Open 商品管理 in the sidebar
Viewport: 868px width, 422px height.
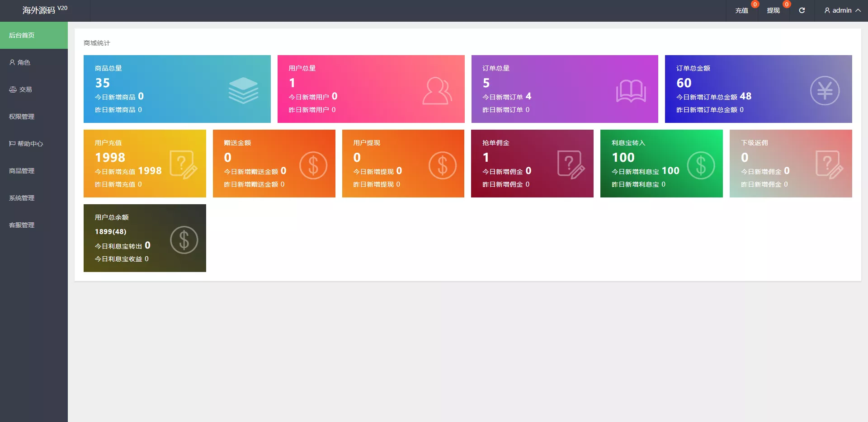click(22, 171)
